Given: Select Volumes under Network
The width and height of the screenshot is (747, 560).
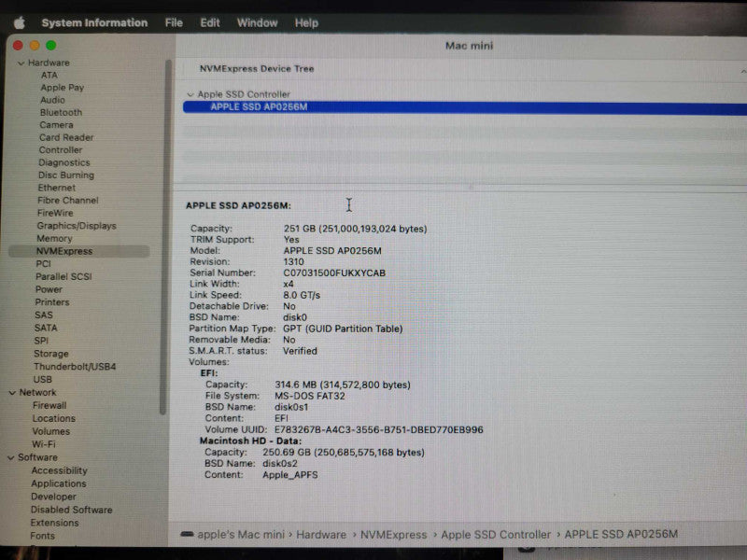Looking at the screenshot, I should 51,431.
